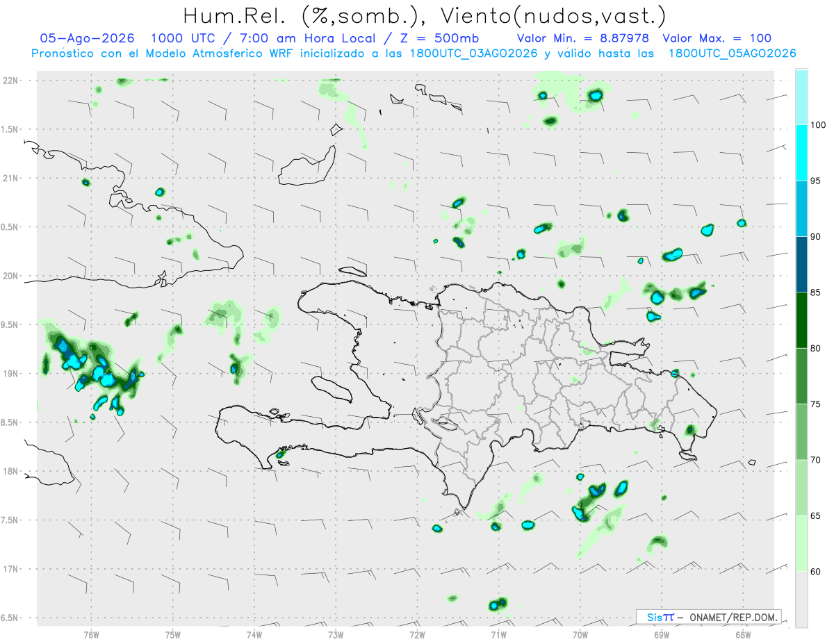This screenshot has height=644, width=834.
Task: Select the 'Valor Max. = 100' readout
Action: (717, 38)
